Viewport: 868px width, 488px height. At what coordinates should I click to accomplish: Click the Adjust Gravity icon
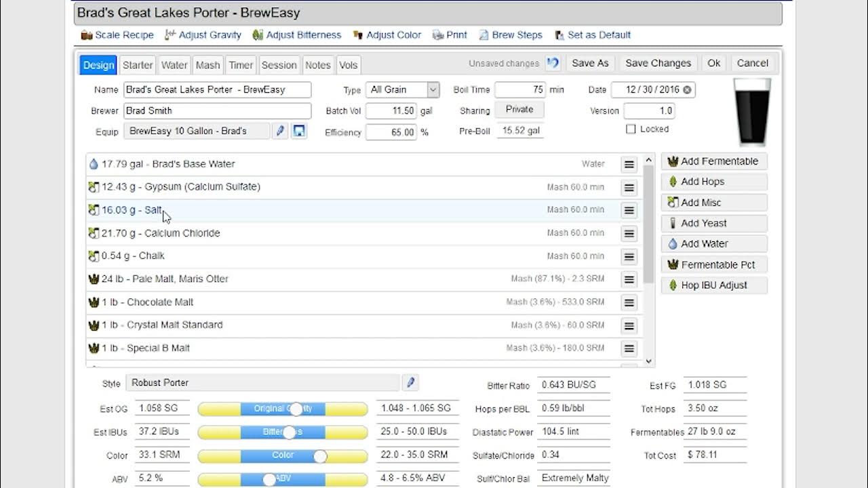pos(170,35)
